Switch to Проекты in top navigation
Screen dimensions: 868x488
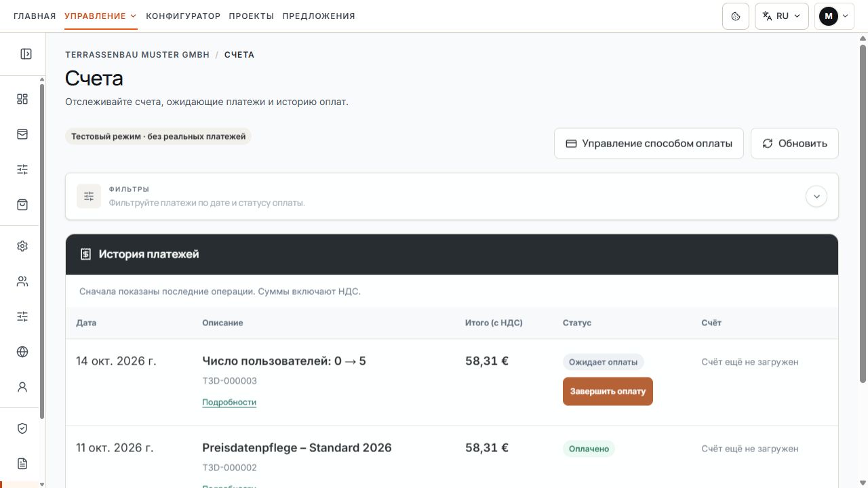252,16
